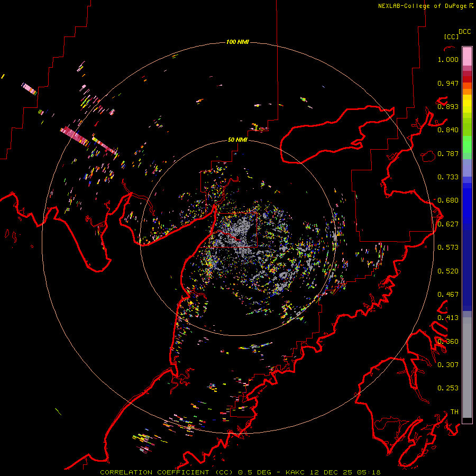Click the gray lower segment of the color bar
Image resolution: width=476 pixels, height=476 pixels.
click(467, 368)
